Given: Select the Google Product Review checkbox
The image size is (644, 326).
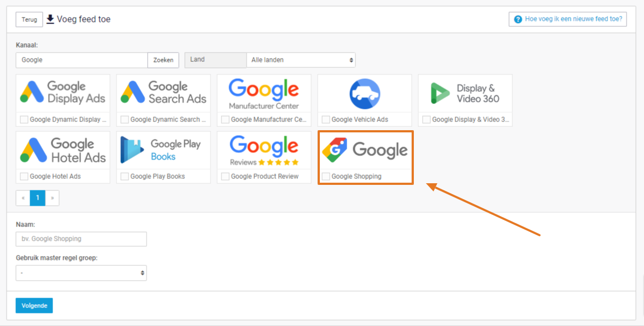Looking at the screenshot, I should [225, 176].
